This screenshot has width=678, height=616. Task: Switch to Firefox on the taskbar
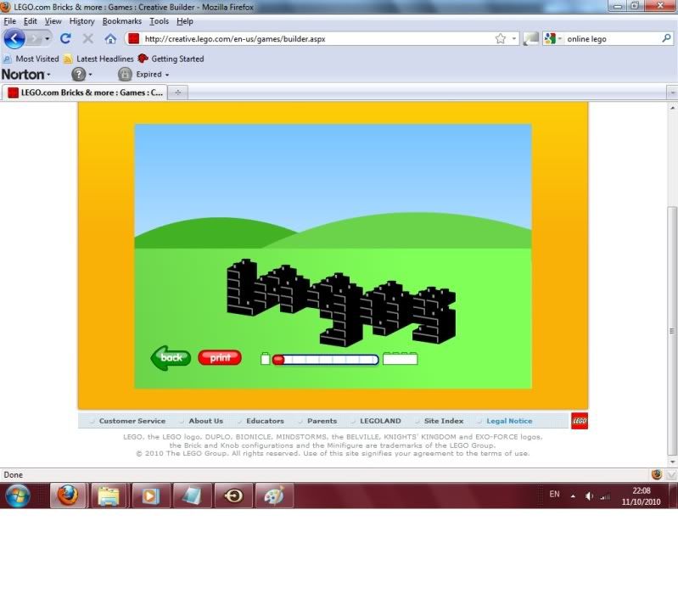[x=68, y=496]
